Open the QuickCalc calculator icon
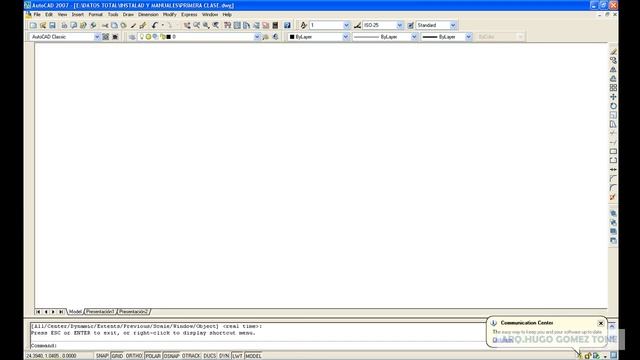 click(275, 25)
